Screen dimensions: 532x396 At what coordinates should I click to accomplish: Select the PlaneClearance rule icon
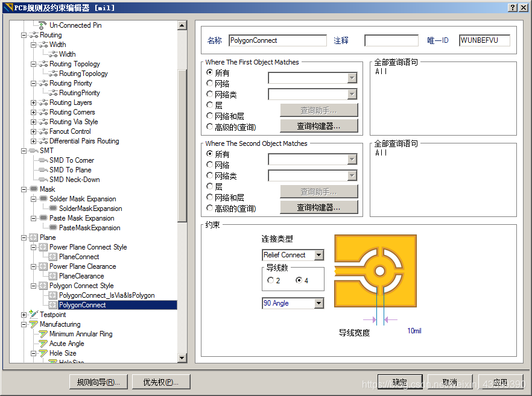(52, 275)
